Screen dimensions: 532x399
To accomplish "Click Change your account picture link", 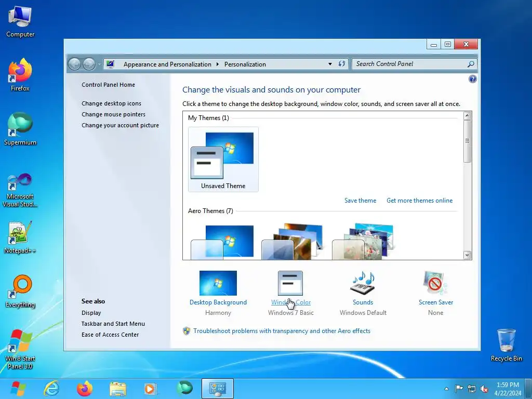I will coord(120,125).
